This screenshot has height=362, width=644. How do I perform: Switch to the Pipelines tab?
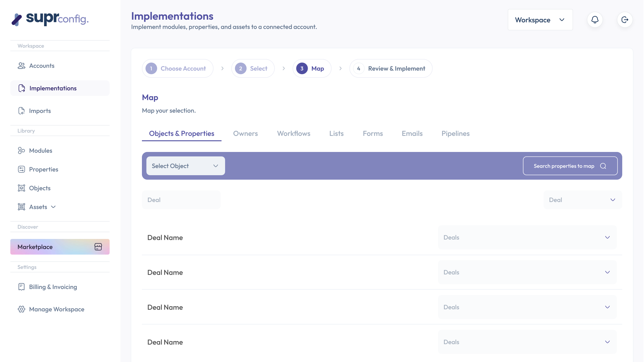tap(455, 133)
